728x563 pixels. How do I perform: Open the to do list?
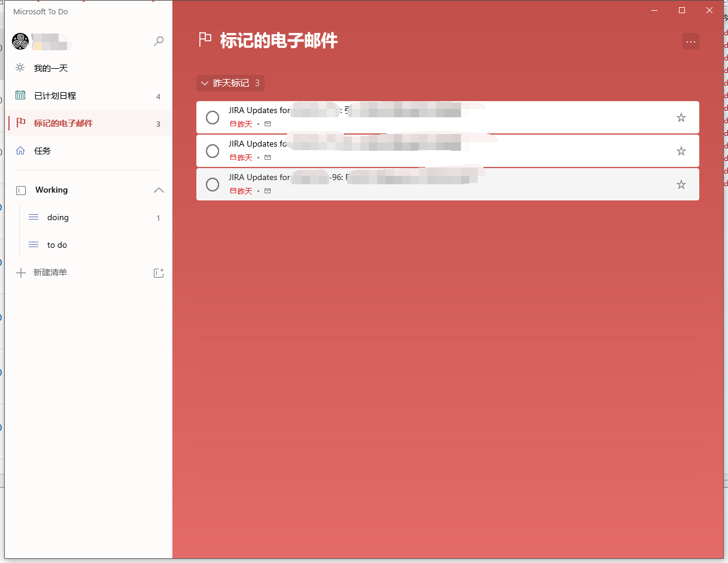pos(89,245)
